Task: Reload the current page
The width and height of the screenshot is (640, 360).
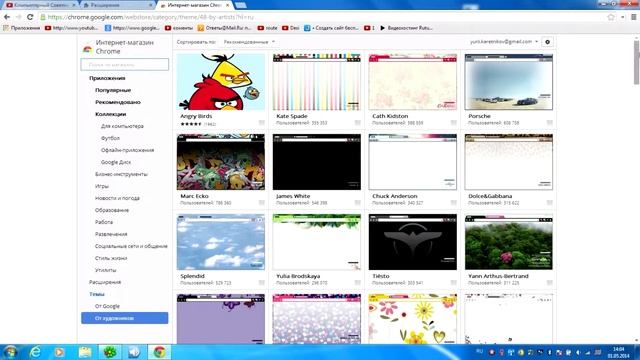Action: [30, 17]
